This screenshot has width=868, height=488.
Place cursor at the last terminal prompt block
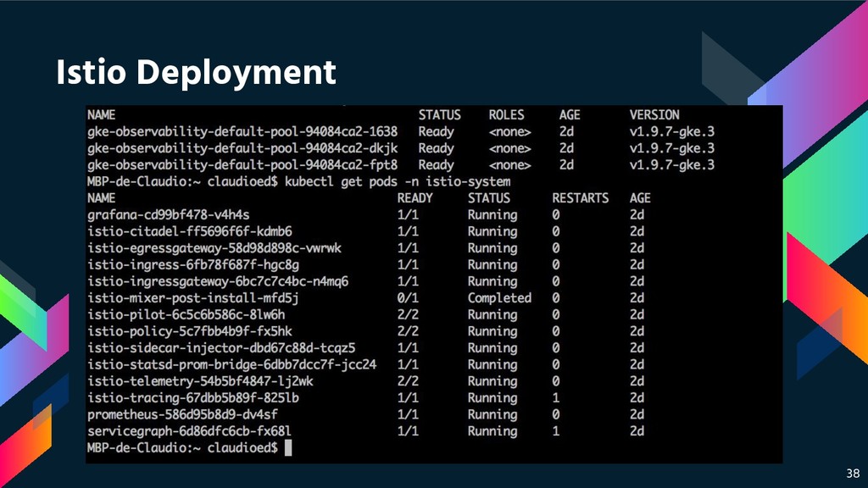pyautogui.click(x=288, y=447)
